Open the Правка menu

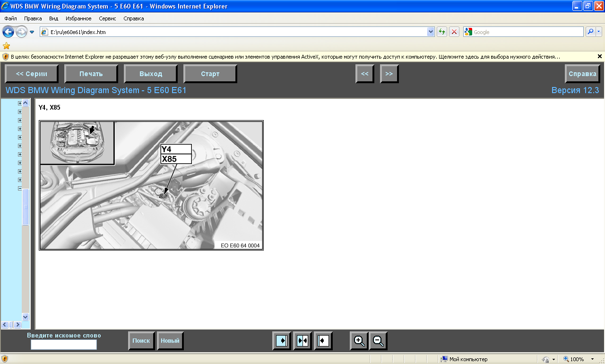pos(33,18)
